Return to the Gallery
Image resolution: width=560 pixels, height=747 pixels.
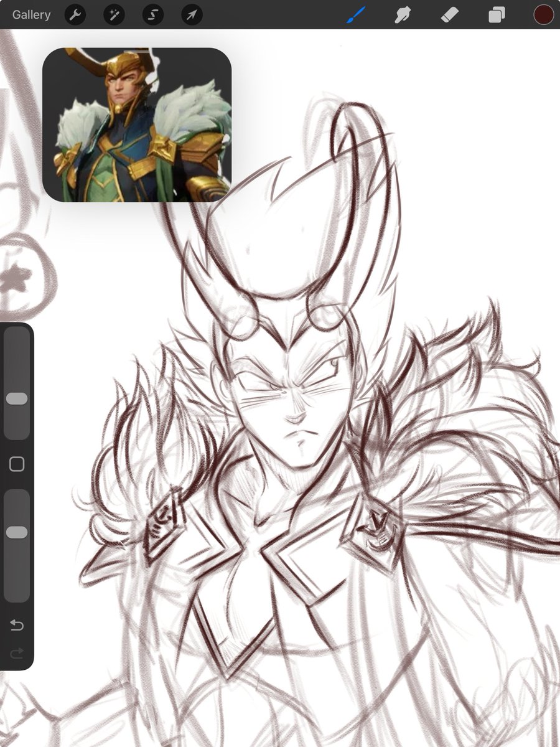31,14
